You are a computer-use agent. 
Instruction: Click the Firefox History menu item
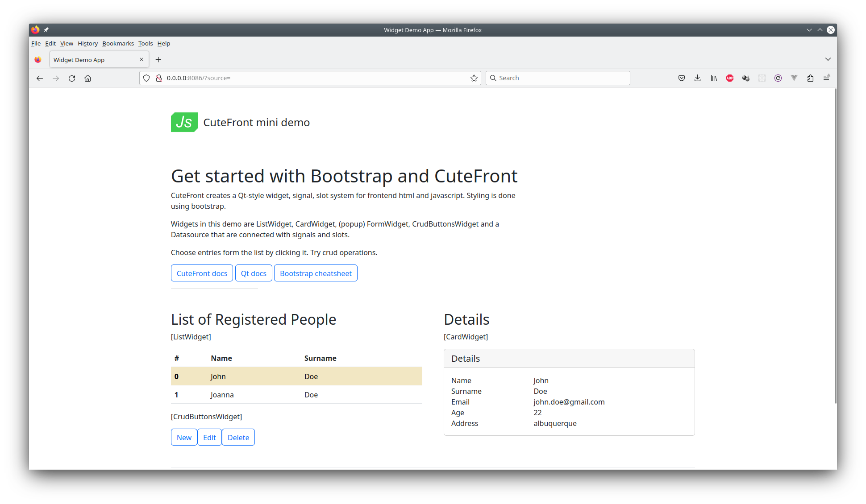click(x=87, y=43)
